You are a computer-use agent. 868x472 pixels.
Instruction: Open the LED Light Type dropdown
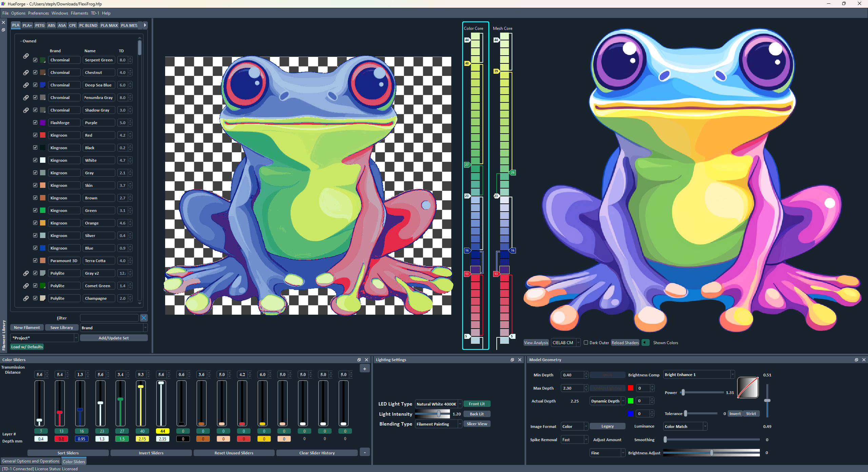tap(438, 404)
